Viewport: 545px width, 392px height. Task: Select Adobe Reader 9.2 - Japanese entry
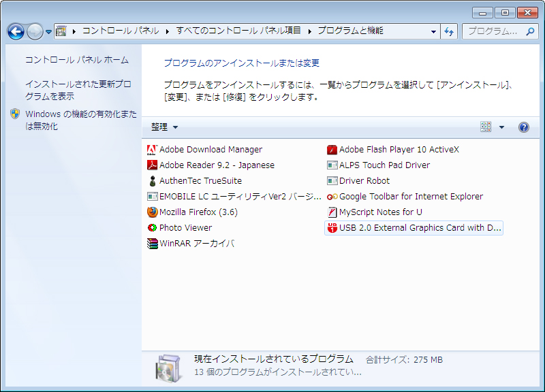tap(211, 165)
